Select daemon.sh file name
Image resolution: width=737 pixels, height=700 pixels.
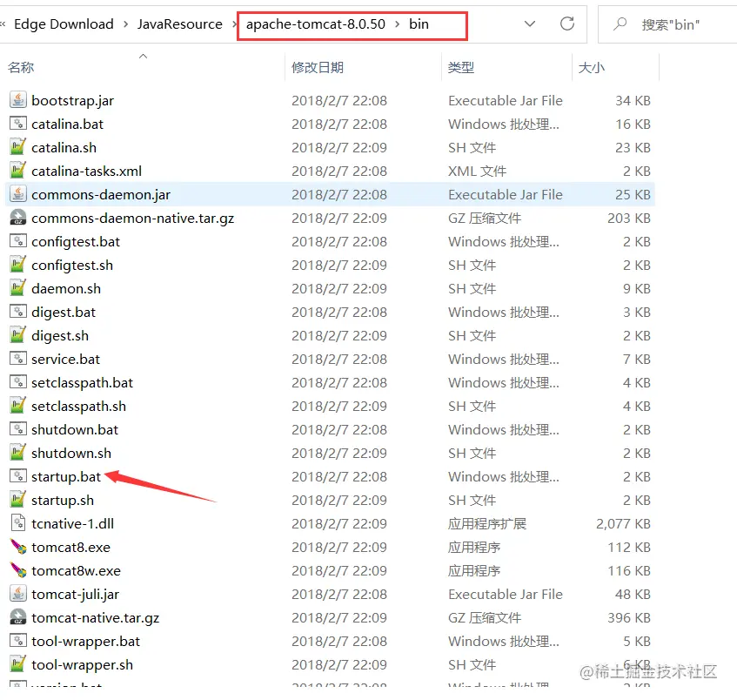(x=66, y=288)
